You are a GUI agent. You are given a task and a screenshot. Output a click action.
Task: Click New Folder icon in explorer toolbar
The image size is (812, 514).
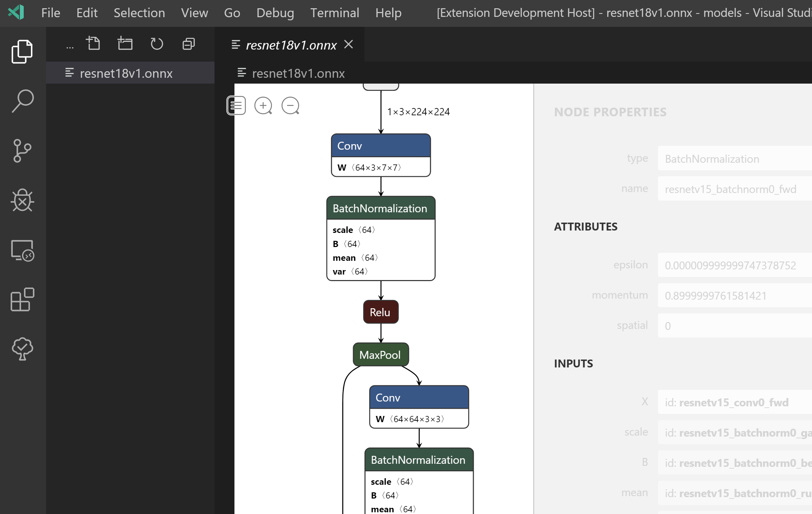click(x=125, y=44)
